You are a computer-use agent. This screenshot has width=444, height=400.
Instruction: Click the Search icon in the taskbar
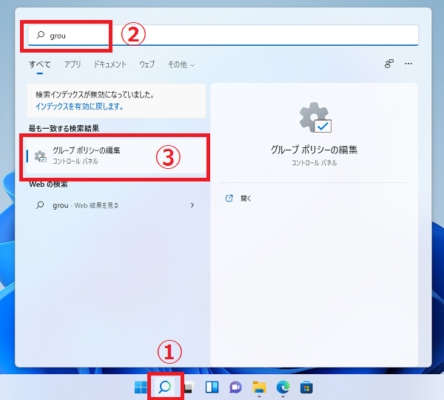pyautogui.click(x=165, y=387)
